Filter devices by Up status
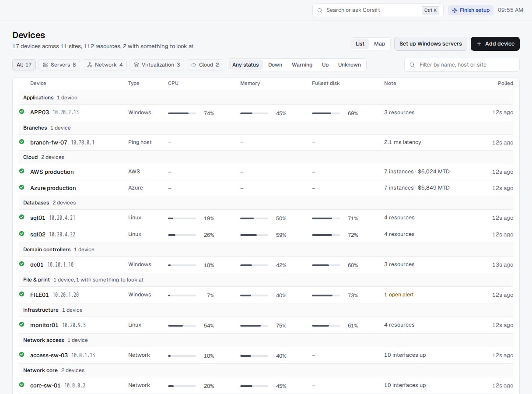The height and width of the screenshot is (394, 532). [x=325, y=65]
